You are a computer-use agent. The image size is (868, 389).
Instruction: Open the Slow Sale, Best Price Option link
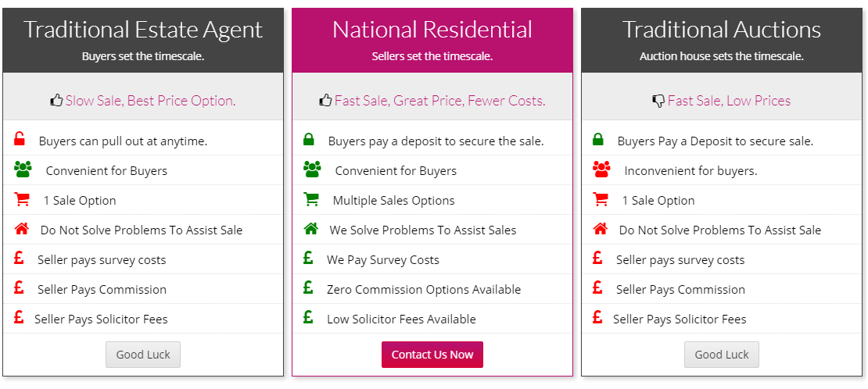(x=151, y=101)
